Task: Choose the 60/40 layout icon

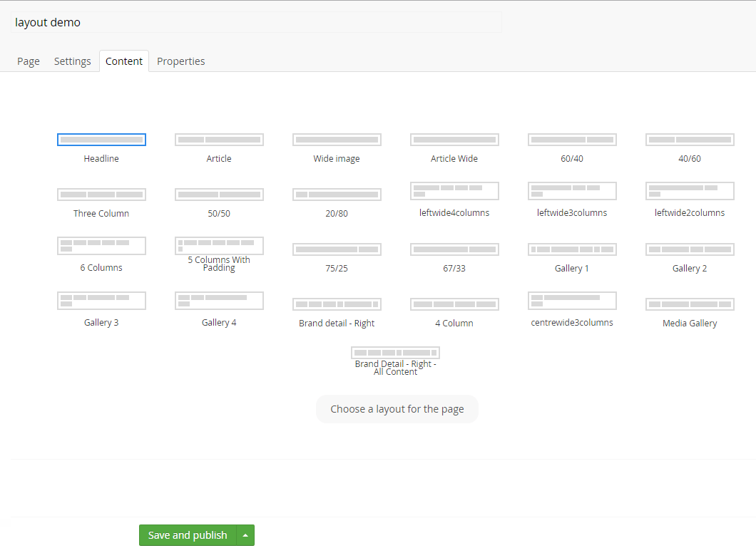Action: tap(572, 140)
